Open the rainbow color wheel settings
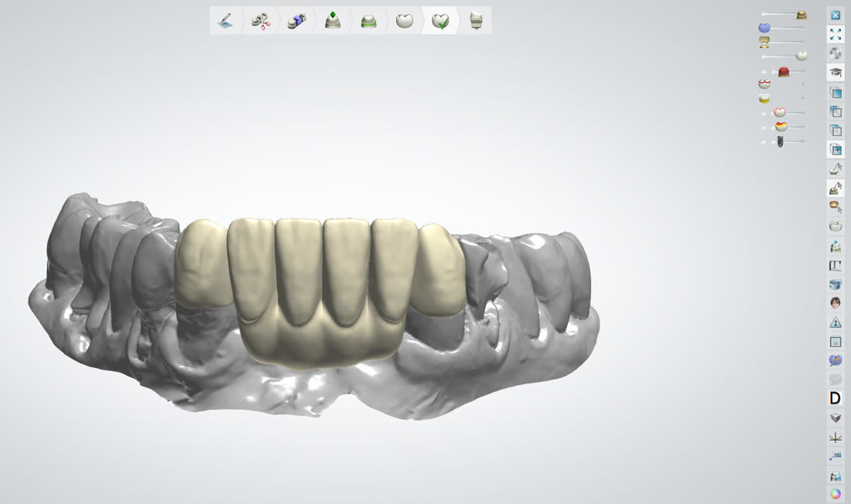Viewport: 851px width, 504px height. pos(836,494)
